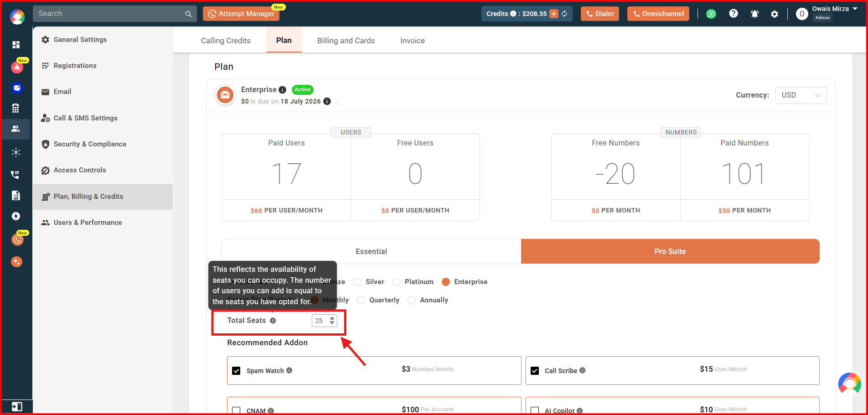Click the help question mark icon
This screenshot has width=868, height=415.
734,14
